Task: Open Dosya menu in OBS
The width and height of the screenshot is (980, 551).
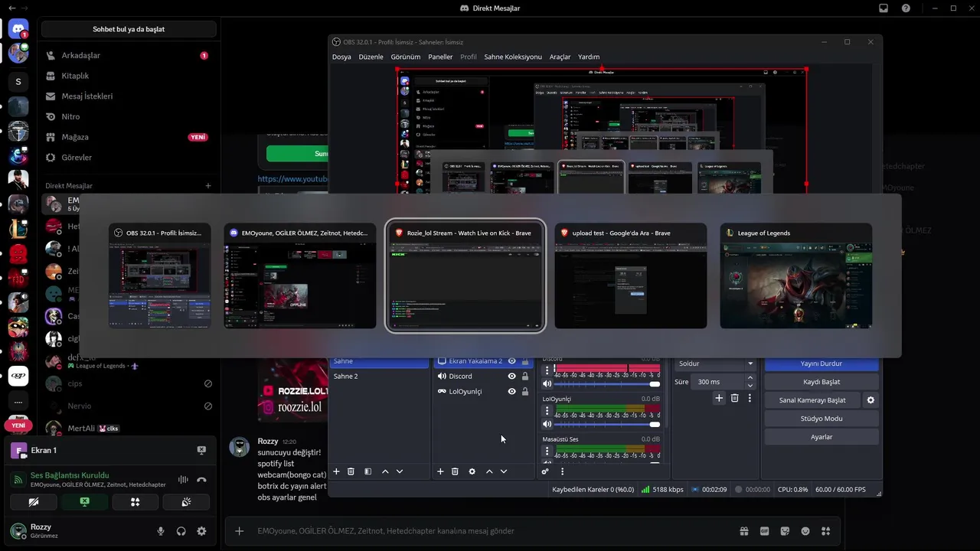Action: [x=341, y=57]
